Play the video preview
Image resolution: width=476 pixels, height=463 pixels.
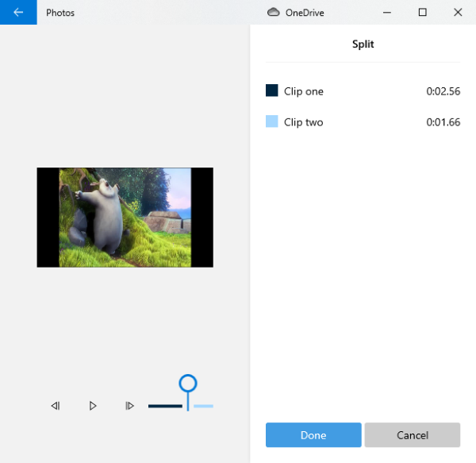coord(93,406)
